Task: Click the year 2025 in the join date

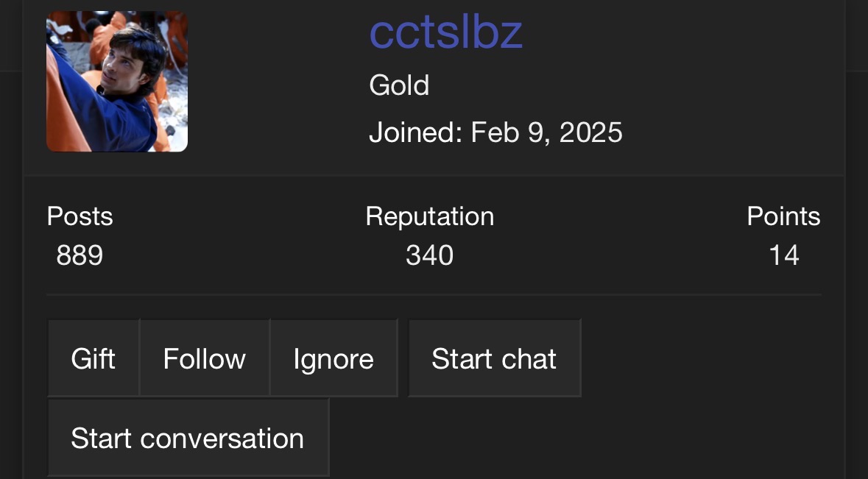Action: point(590,132)
